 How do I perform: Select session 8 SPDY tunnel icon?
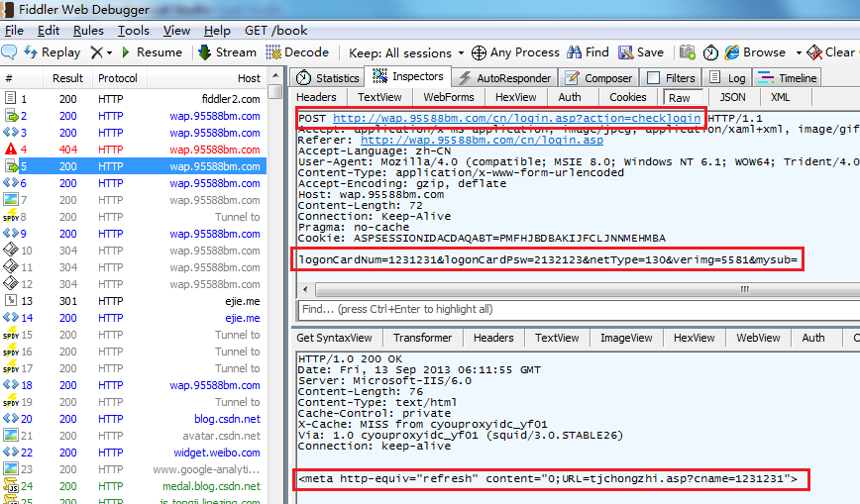(x=11, y=216)
